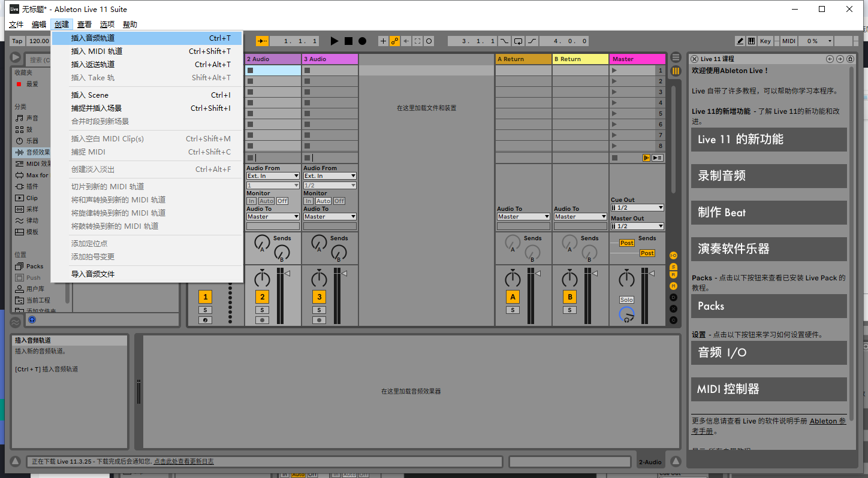Toggle MIDI Arrangement Overdub plus icon
The height and width of the screenshot is (478, 868).
384,41
